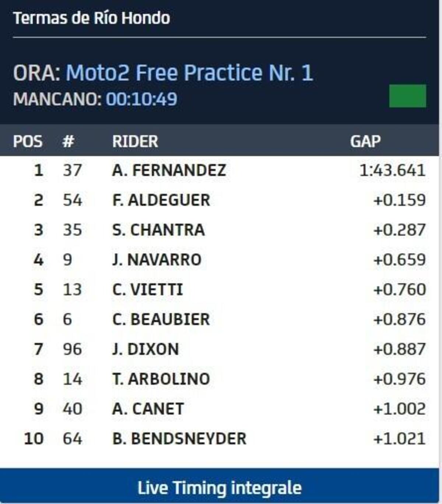Click the green session status flag
This screenshot has height=504, width=442.
pos(407,96)
